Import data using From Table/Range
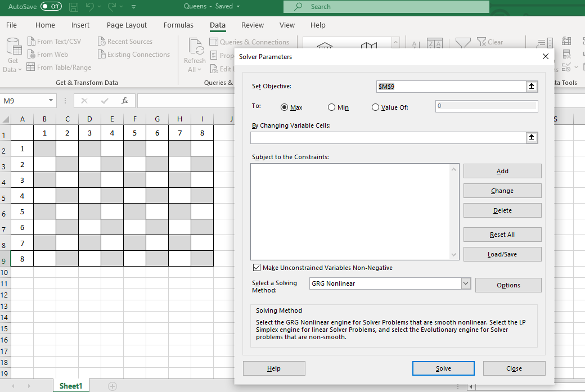This screenshot has width=585, height=392. 59,67
